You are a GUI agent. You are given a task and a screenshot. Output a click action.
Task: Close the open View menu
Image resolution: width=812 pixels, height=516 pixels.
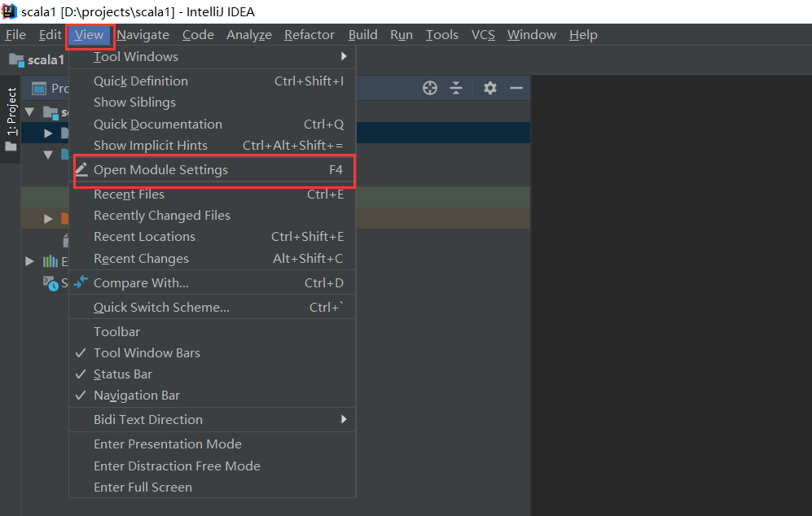89,35
